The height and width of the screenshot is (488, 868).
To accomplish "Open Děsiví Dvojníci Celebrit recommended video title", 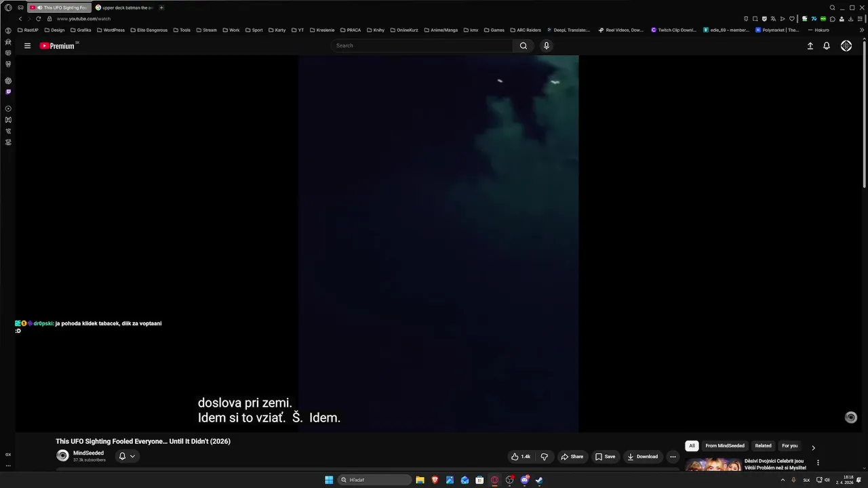I will 775,464.
